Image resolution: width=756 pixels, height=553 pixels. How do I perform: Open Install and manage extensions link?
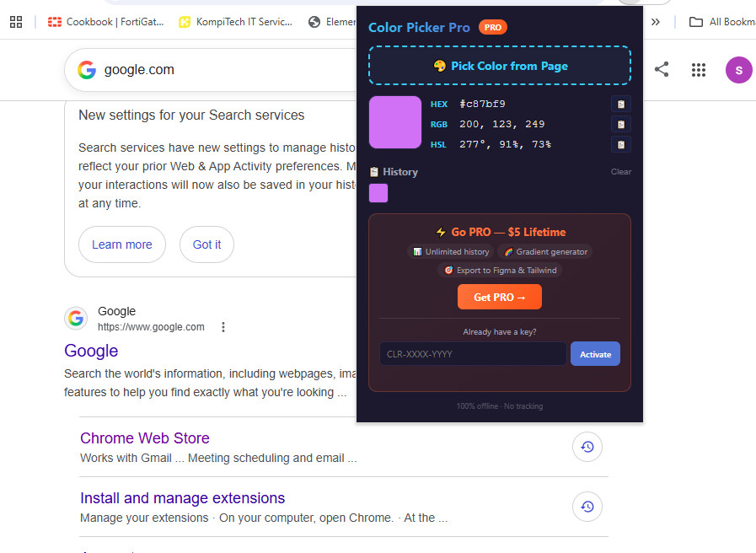click(x=182, y=497)
